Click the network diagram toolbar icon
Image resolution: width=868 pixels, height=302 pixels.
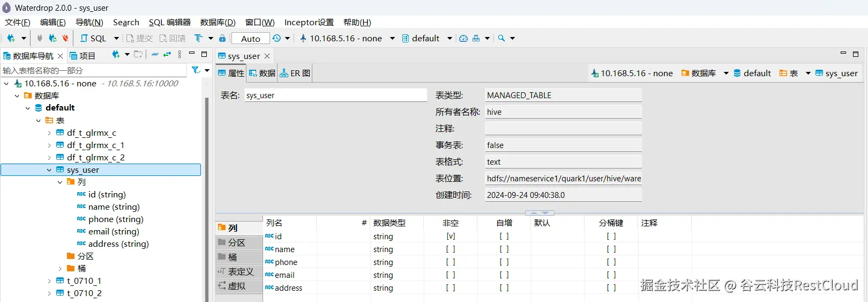[476, 38]
